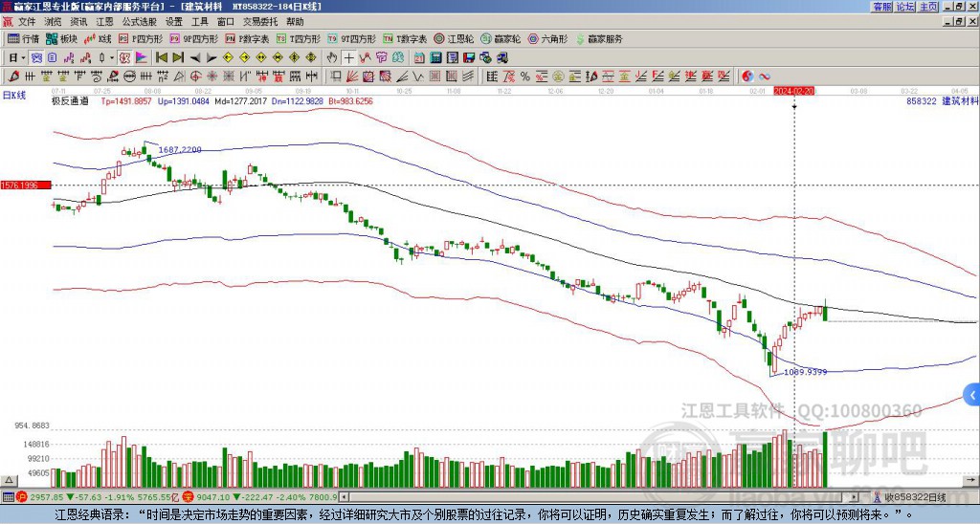Switch to the K线 candlestick chart button
The height and width of the screenshot is (524, 980).
(x=98, y=38)
